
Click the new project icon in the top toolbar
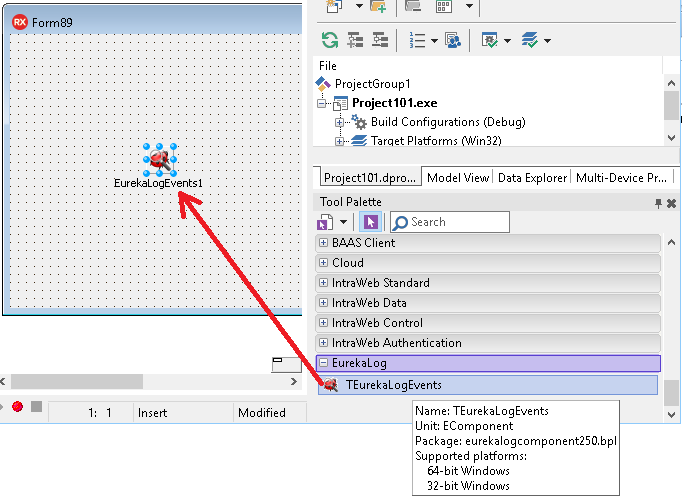click(x=334, y=6)
